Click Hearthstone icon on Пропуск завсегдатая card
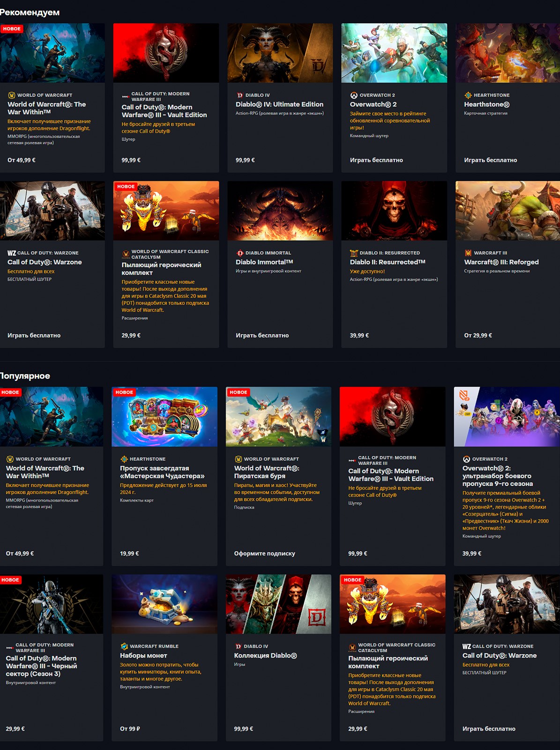 pos(124,459)
